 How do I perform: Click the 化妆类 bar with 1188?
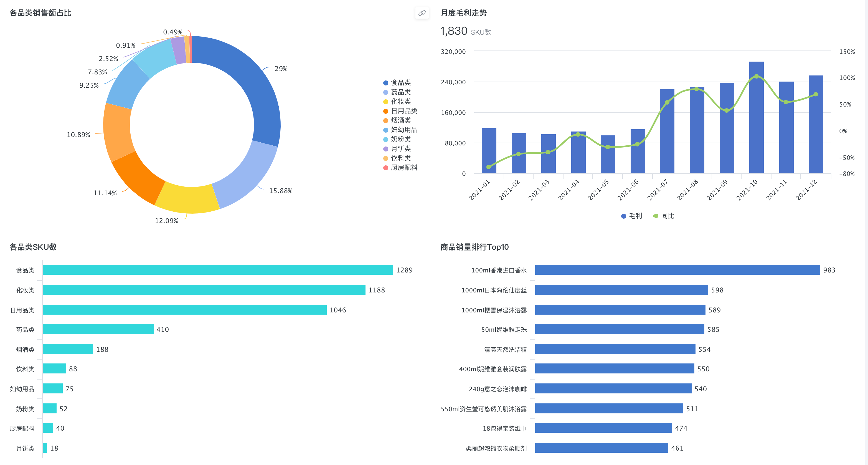point(204,290)
